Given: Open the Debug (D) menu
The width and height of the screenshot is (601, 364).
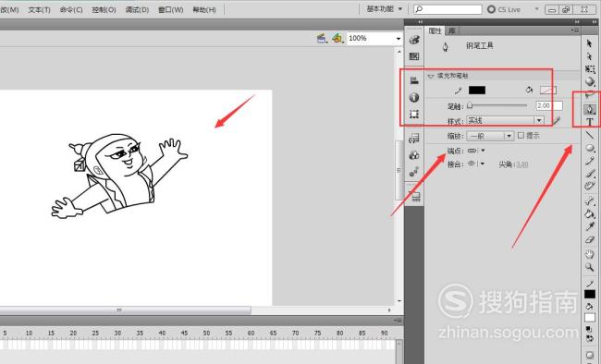Looking at the screenshot, I should [x=137, y=9].
